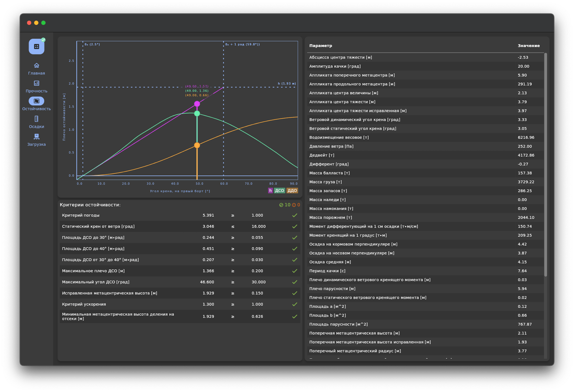The image size is (574, 392).
Task: Click checkmark for Максимальное плечо ДСО
Action: (295, 271)
